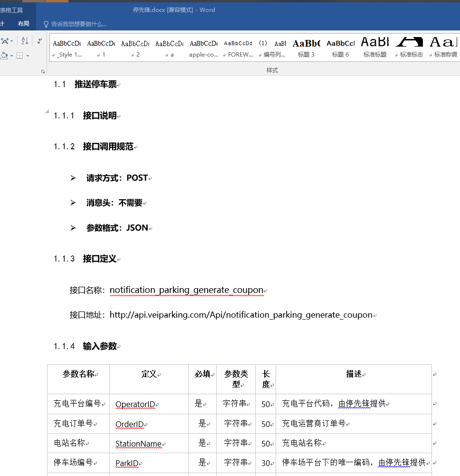Image resolution: width=460 pixels, height=476 pixels.
Task: Open the paragraph settings dialog launcher
Action: (43, 72)
